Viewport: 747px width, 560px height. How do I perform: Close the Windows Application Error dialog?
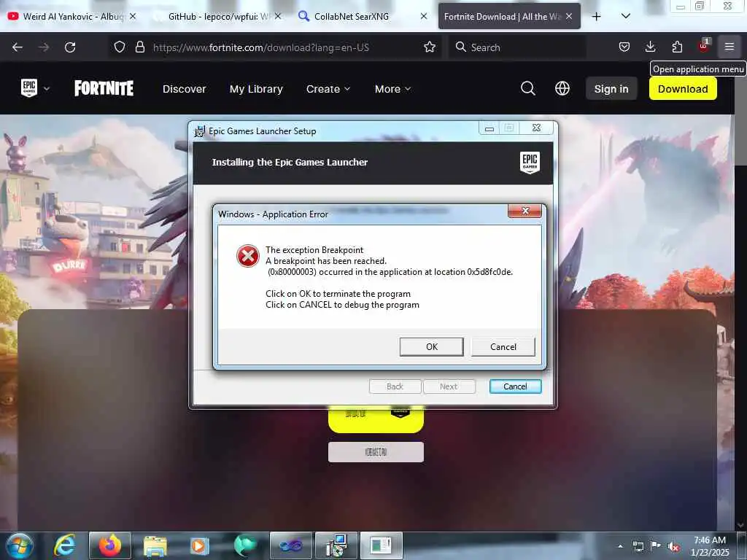click(525, 211)
